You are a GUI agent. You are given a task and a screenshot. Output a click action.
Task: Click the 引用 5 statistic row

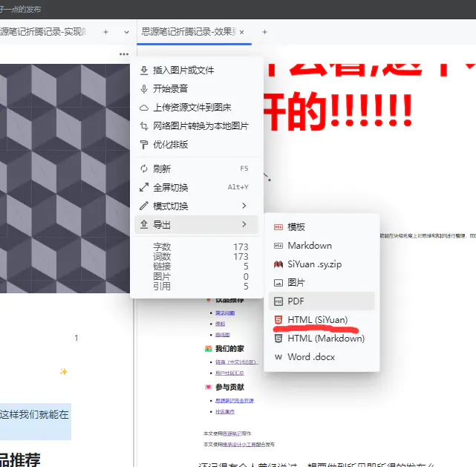tap(200, 286)
